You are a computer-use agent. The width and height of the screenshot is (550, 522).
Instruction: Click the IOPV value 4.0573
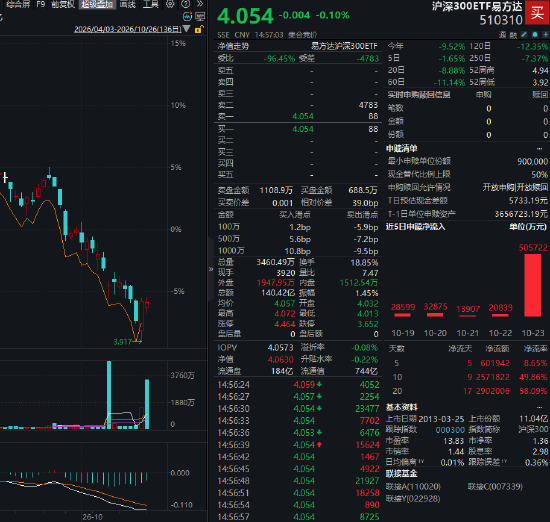click(x=280, y=348)
